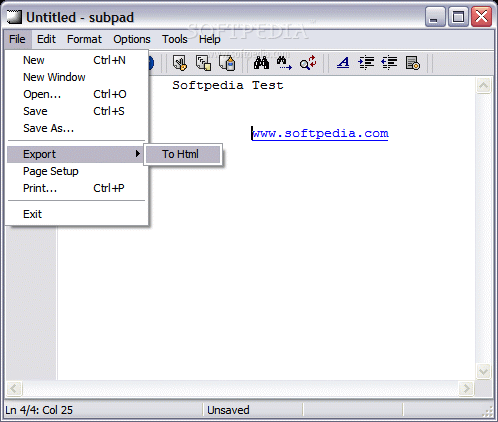Click the Decrease Indent icon
This screenshot has height=422, width=498.
(389, 63)
